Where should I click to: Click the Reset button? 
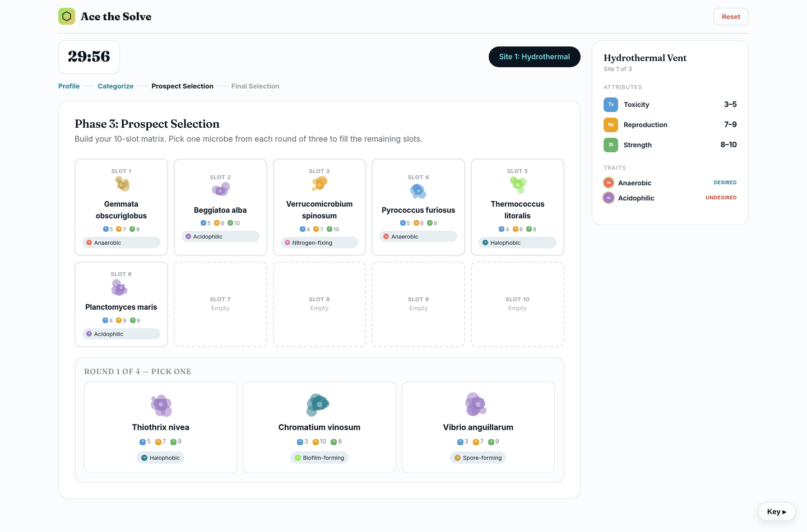click(731, 17)
